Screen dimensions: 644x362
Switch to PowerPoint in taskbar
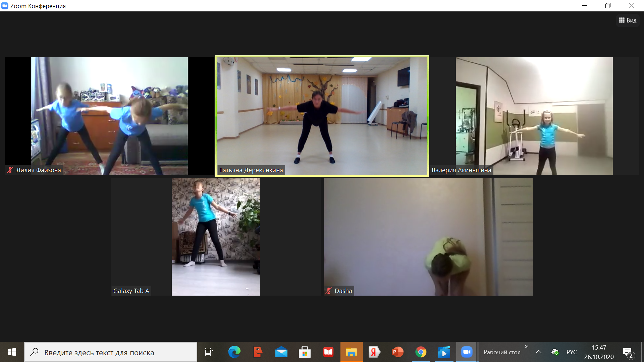point(397,352)
